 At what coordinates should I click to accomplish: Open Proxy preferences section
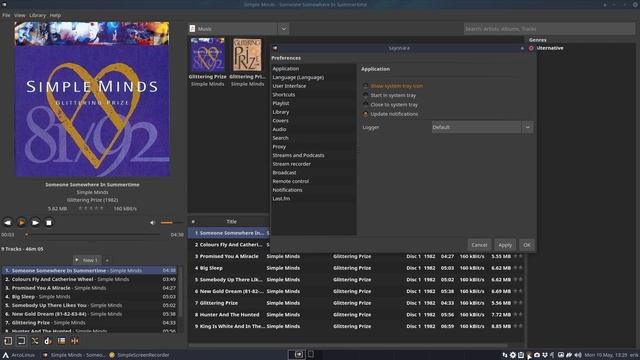coord(313,147)
